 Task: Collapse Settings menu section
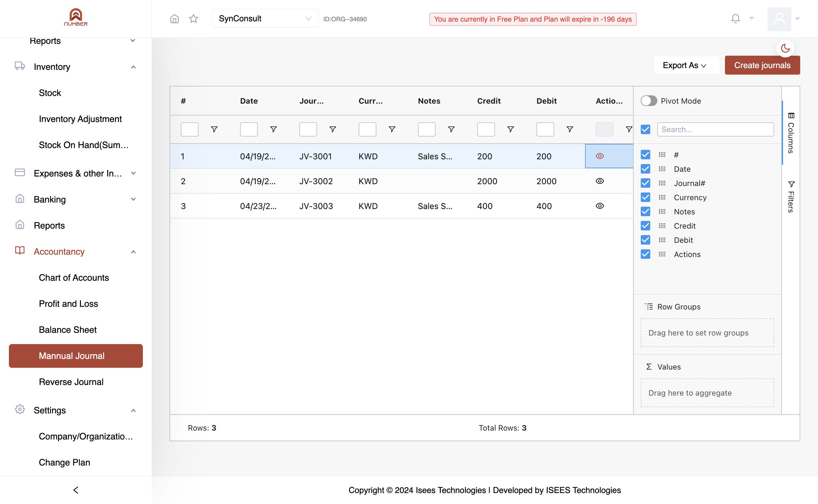76,410
